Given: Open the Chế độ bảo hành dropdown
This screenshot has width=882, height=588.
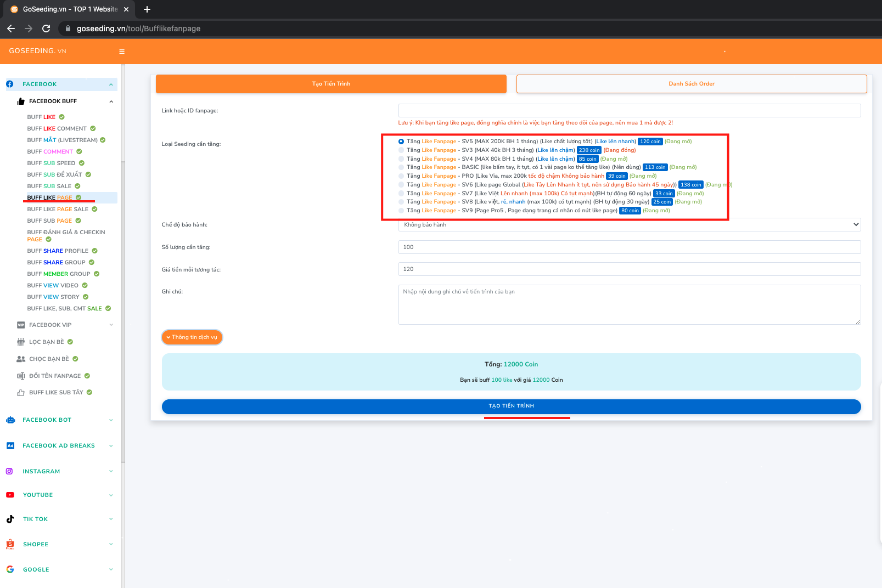Looking at the screenshot, I should (x=630, y=225).
